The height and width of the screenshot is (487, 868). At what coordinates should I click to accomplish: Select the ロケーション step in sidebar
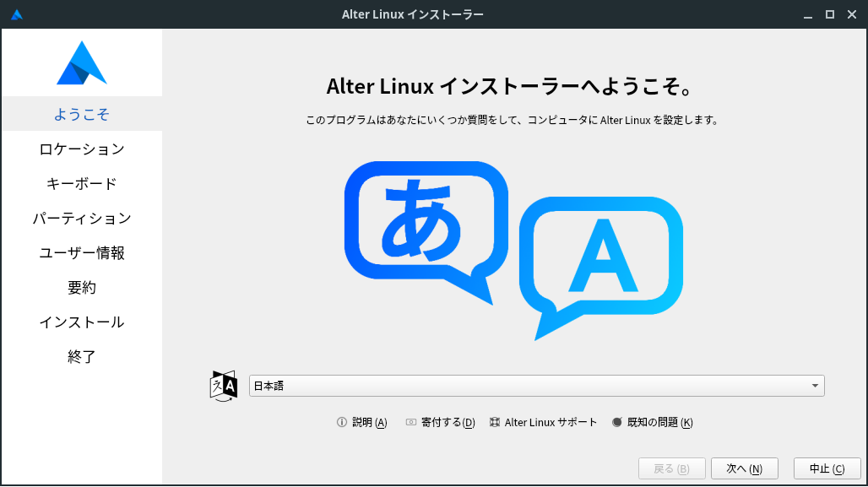point(82,149)
